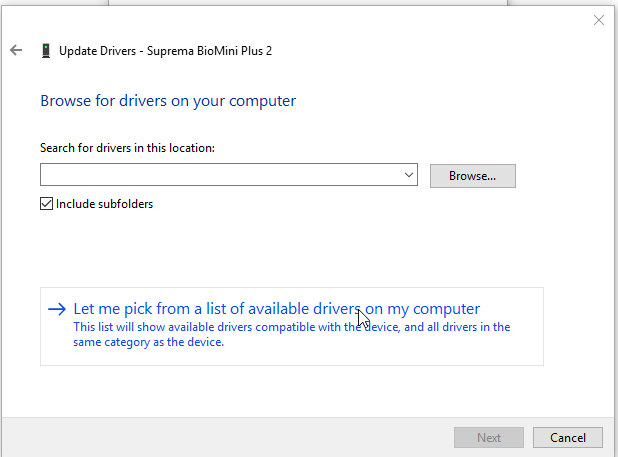The width and height of the screenshot is (618, 457).
Task: Click the empty title bar area beside the close button
Action: coord(400,20)
